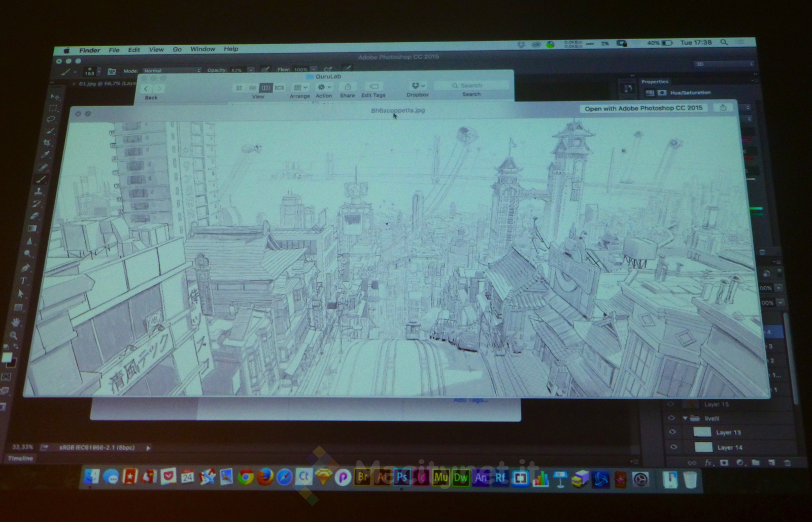The height and width of the screenshot is (522, 812).
Task: Open the Trash in the Dock
Action: (x=690, y=479)
